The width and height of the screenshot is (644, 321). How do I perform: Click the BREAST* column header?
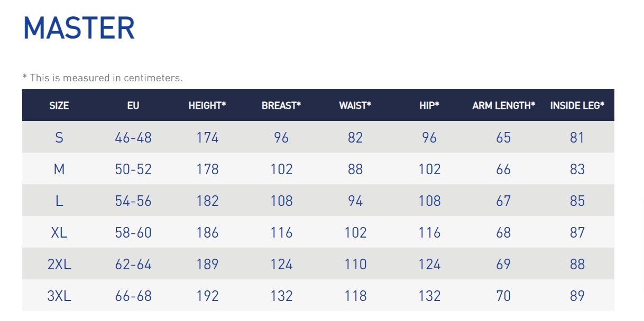(x=281, y=106)
